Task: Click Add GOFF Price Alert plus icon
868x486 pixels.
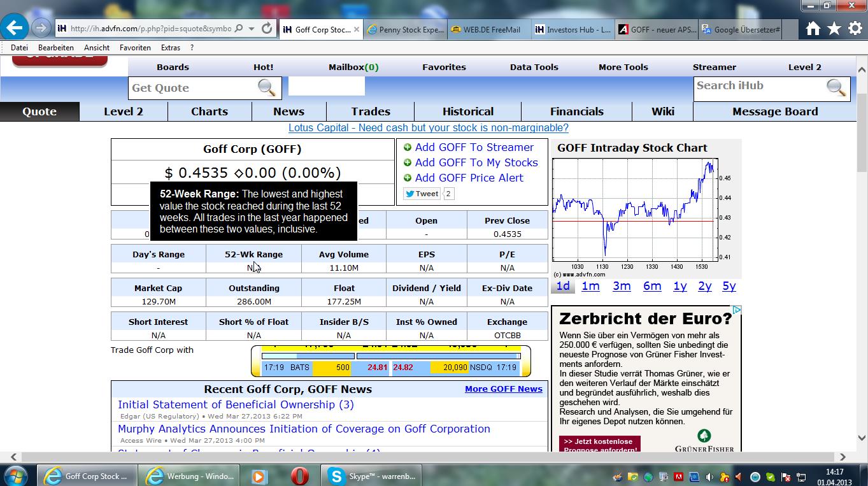Action: click(408, 178)
